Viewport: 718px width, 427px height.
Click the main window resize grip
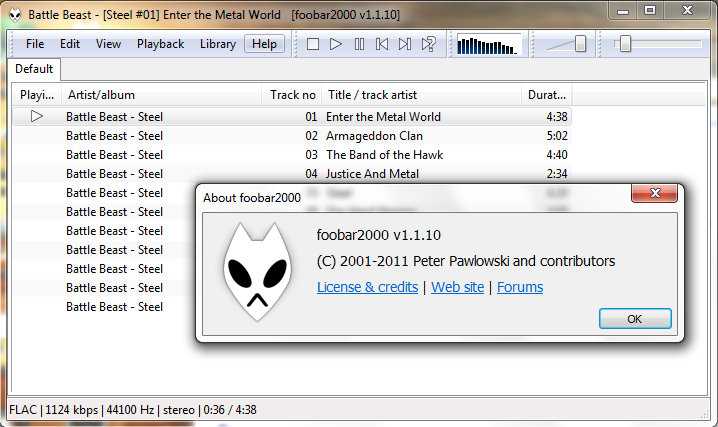(704, 414)
